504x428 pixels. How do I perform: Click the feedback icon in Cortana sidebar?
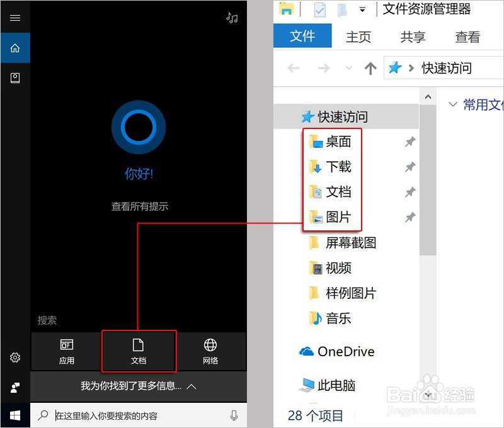15,387
